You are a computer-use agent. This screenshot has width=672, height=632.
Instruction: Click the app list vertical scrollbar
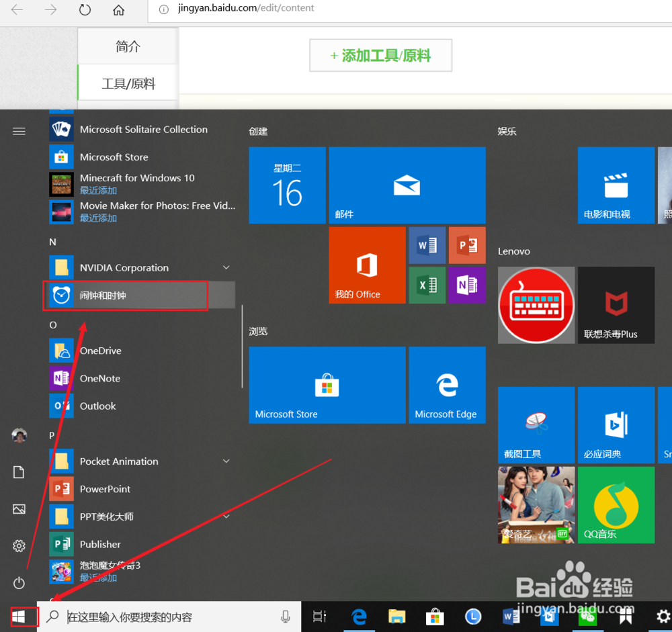pyautogui.click(x=242, y=346)
